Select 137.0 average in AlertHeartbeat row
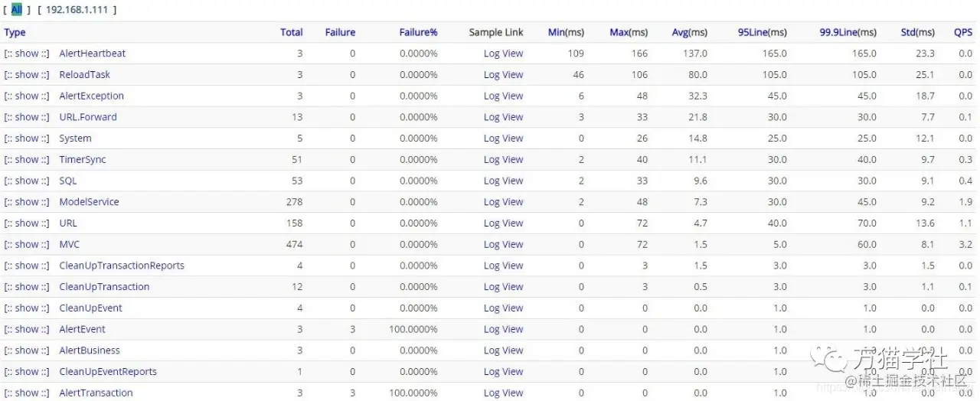This screenshot has width=980, height=401. click(695, 54)
